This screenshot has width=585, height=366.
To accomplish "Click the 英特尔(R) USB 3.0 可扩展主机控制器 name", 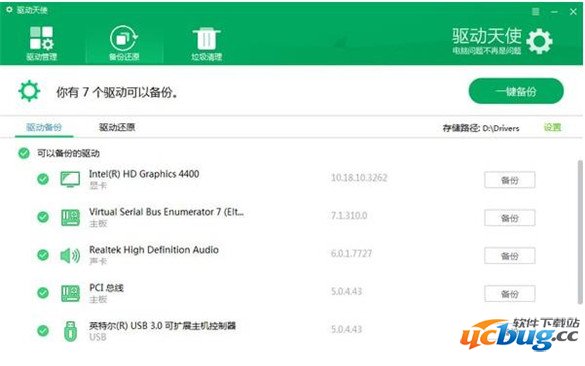I will pyautogui.click(x=162, y=326).
